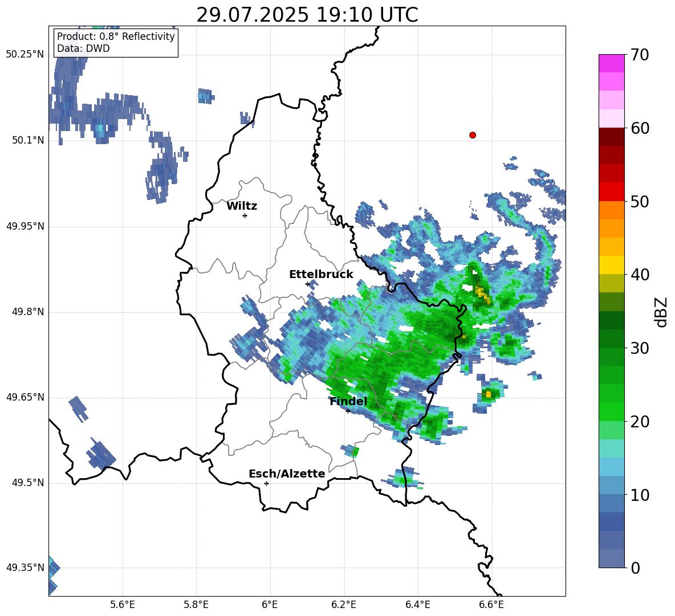Click the colorbar's 30 tick label
The width and height of the screenshot is (675, 616).
click(x=640, y=348)
